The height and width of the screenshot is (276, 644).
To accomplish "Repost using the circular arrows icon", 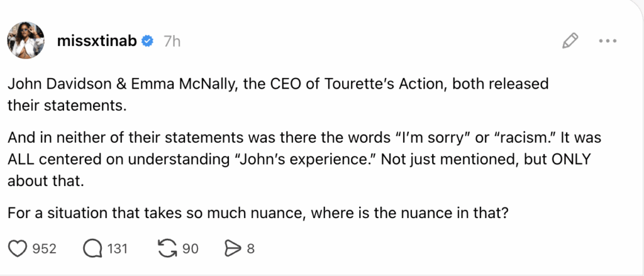I will point(167,249).
